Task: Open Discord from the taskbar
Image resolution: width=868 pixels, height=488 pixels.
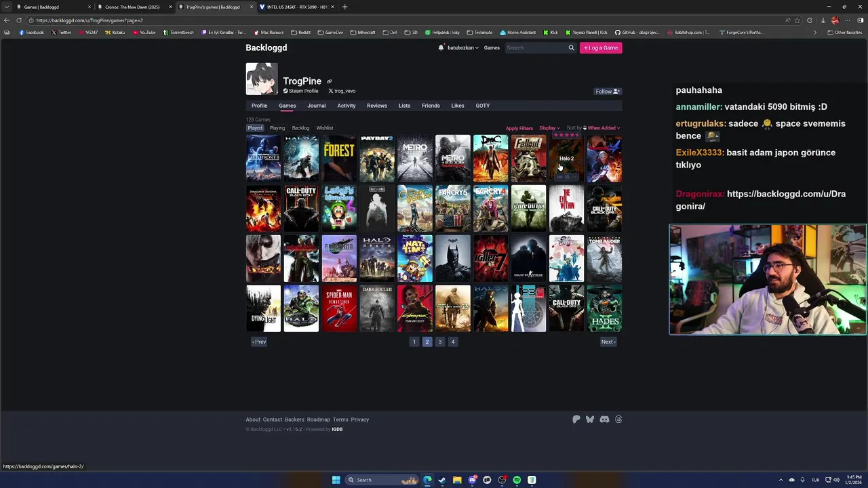Action: tap(472, 480)
